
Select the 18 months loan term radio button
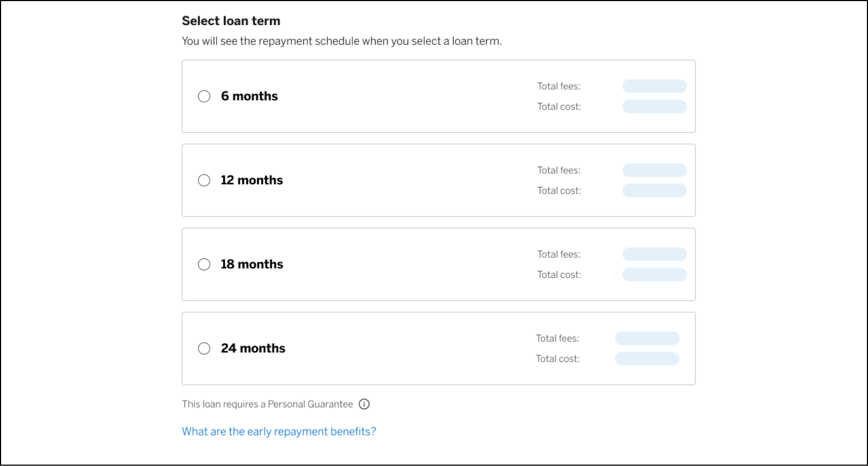pyautogui.click(x=204, y=264)
